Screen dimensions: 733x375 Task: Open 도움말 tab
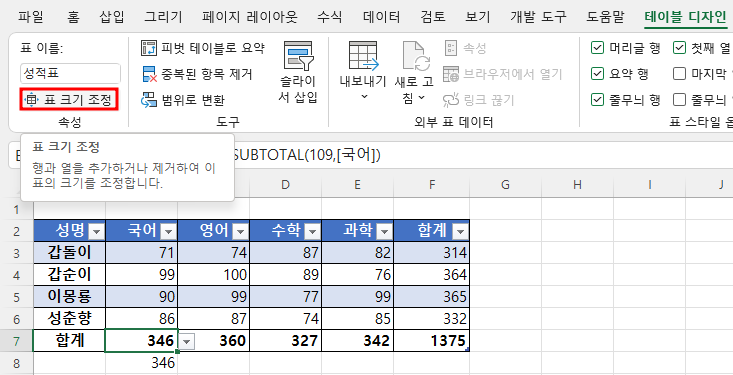point(605,17)
